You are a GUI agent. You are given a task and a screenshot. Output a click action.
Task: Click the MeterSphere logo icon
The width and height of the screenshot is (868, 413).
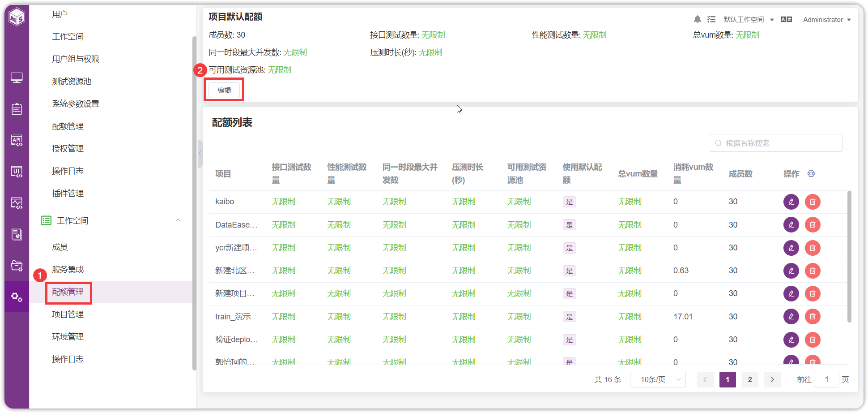click(x=17, y=17)
